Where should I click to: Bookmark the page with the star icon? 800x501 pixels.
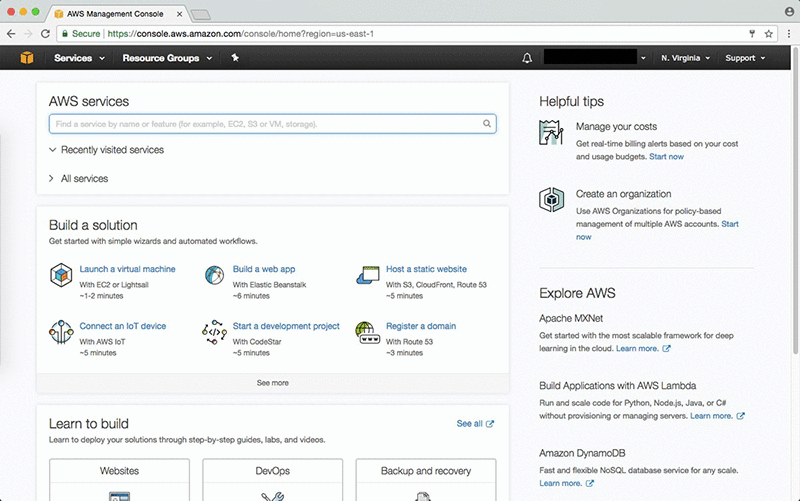click(768, 34)
